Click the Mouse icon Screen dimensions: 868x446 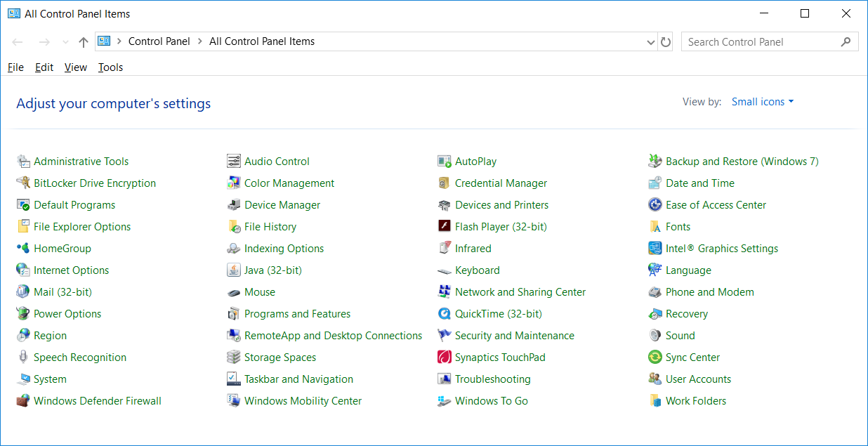[x=234, y=292]
